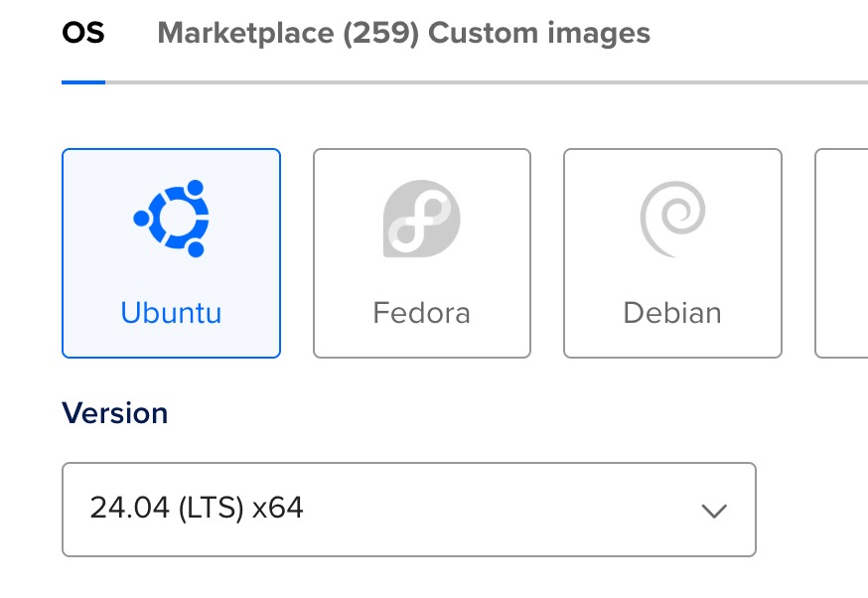The height and width of the screenshot is (598, 868).
Task: Choose the Fedora distribution card
Action: pos(422,253)
